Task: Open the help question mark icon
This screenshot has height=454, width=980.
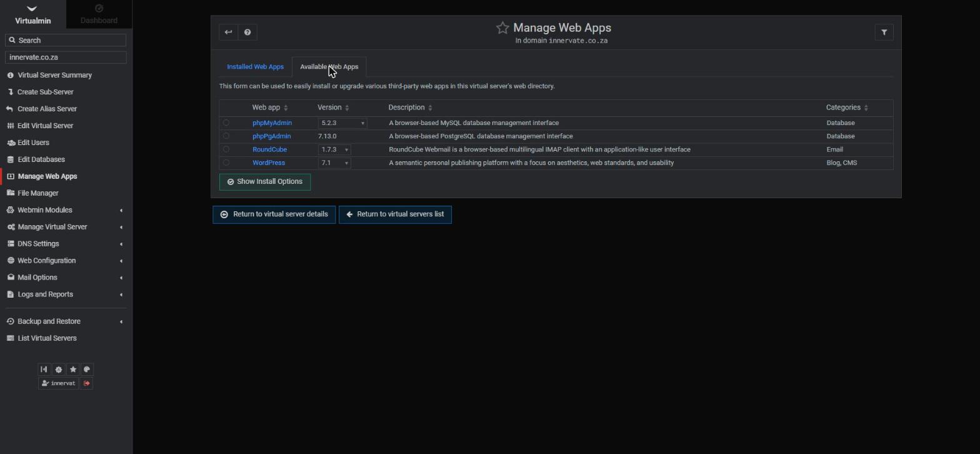Action: click(247, 33)
